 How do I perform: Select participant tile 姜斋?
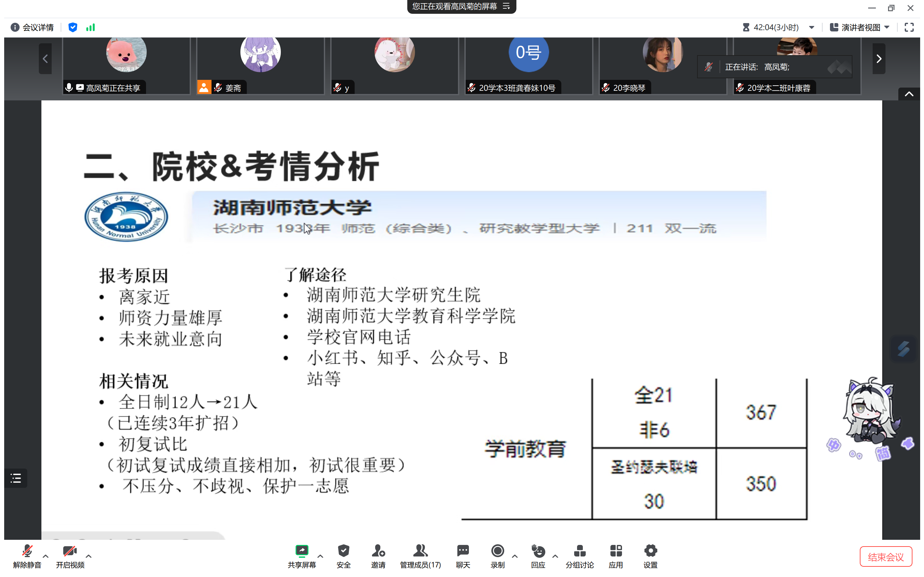[x=260, y=66]
